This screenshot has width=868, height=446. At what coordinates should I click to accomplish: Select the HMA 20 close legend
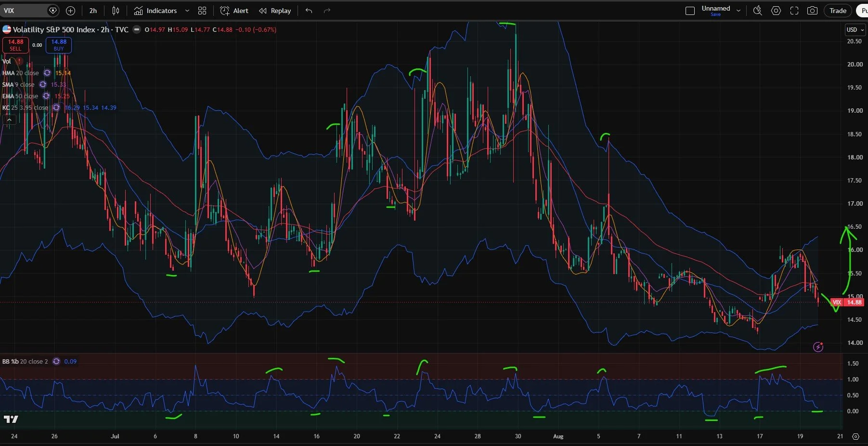tap(21, 73)
